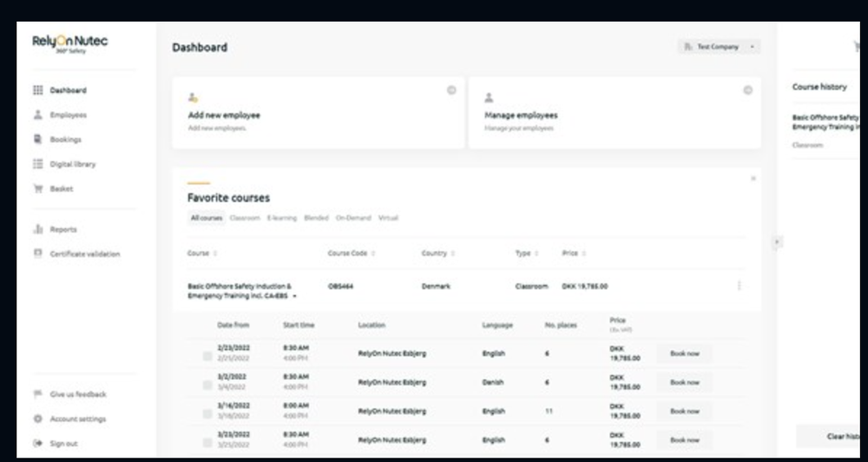Click the 11 places value
Image resolution: width=868 pixels, height=462 pixels.
[548, 412]
